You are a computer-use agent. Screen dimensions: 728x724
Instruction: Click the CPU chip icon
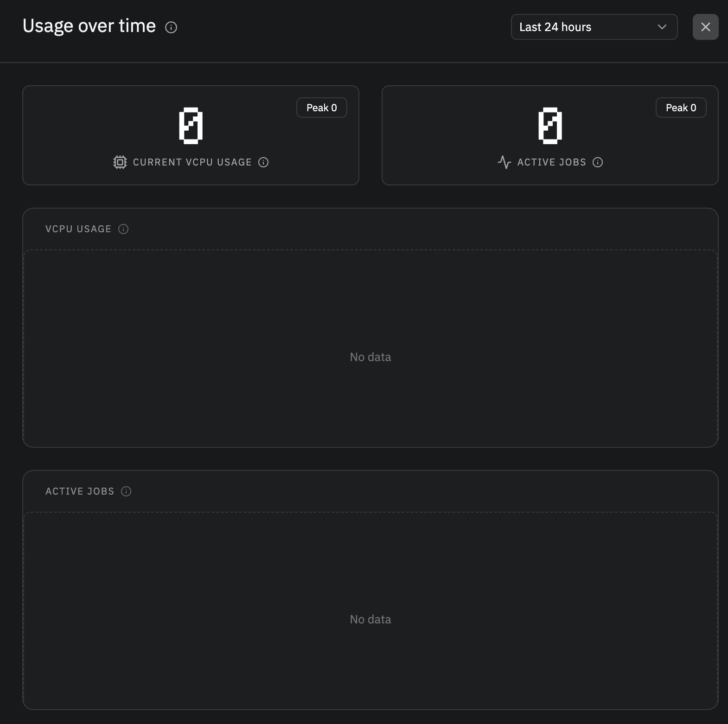[120, 162]
